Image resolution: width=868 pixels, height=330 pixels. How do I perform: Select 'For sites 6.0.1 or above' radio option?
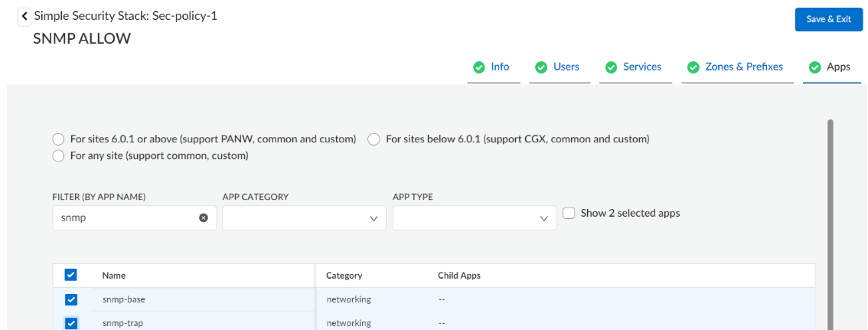pos(58,139)
